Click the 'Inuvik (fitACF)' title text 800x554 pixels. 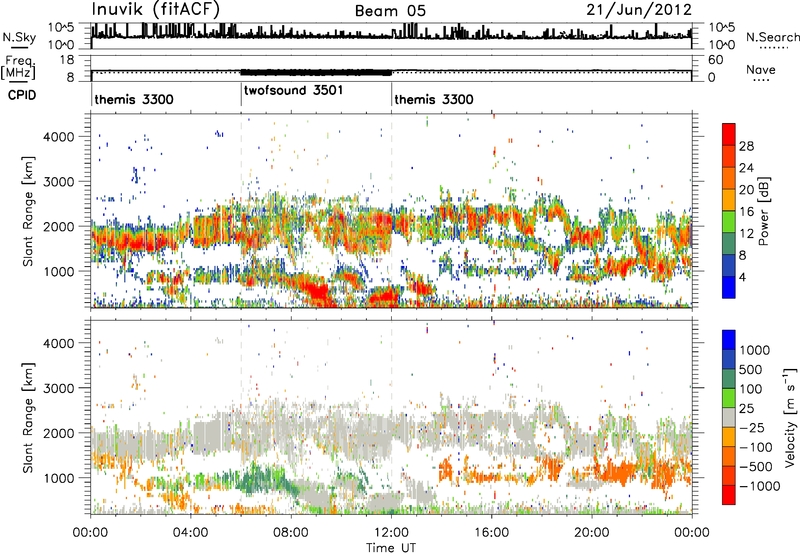[x=156, y=9]
